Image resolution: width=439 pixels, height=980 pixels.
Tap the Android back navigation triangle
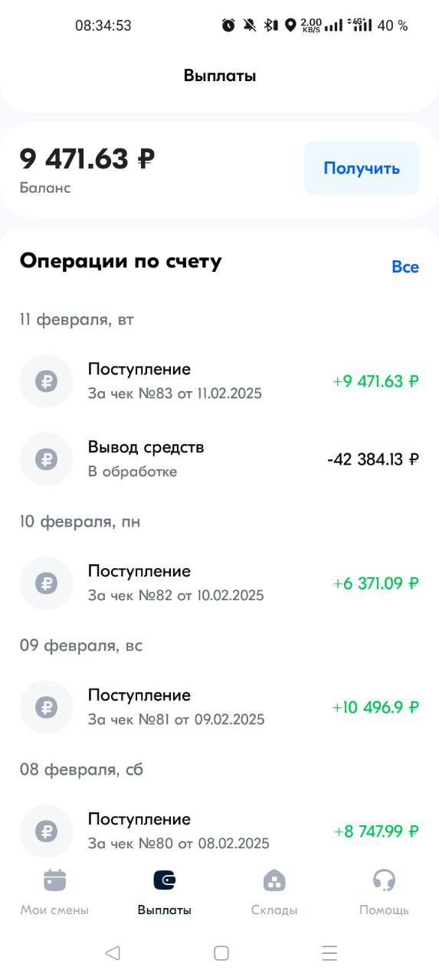(113, 952)
